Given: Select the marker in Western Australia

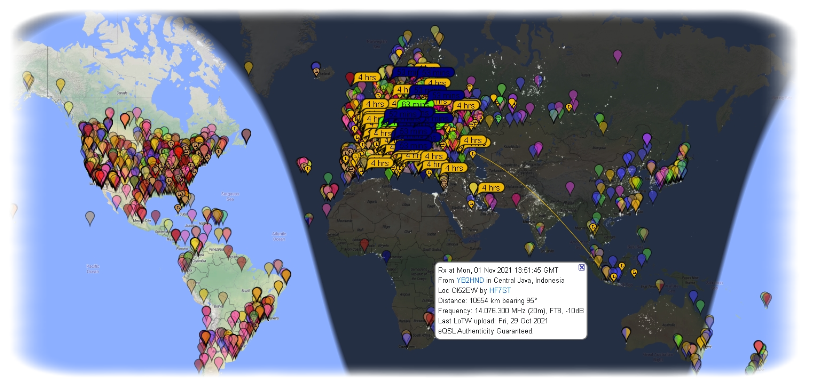Looking at the screenshot, I should (x=626, y=333).
